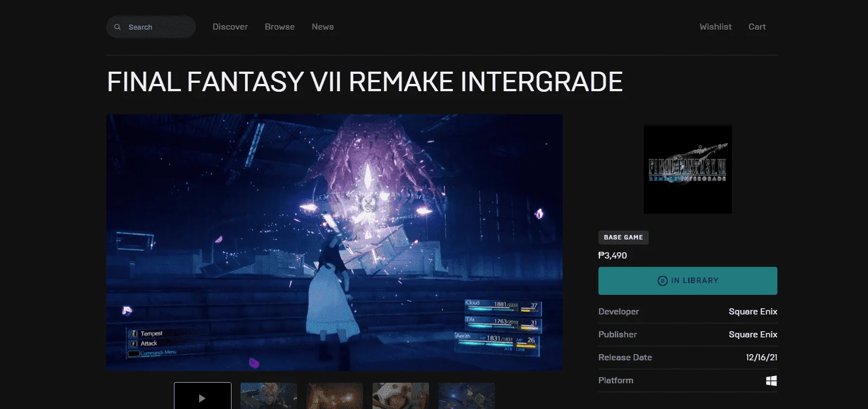Viewport: 868px width, 409px height.
Task: Click the Platform label
Action: tap(616, 380)
